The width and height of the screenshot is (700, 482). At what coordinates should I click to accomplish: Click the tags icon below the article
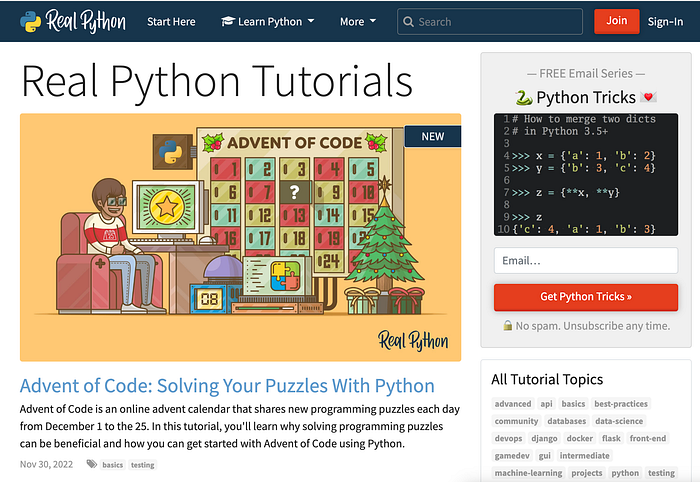[x=92, y=464]
